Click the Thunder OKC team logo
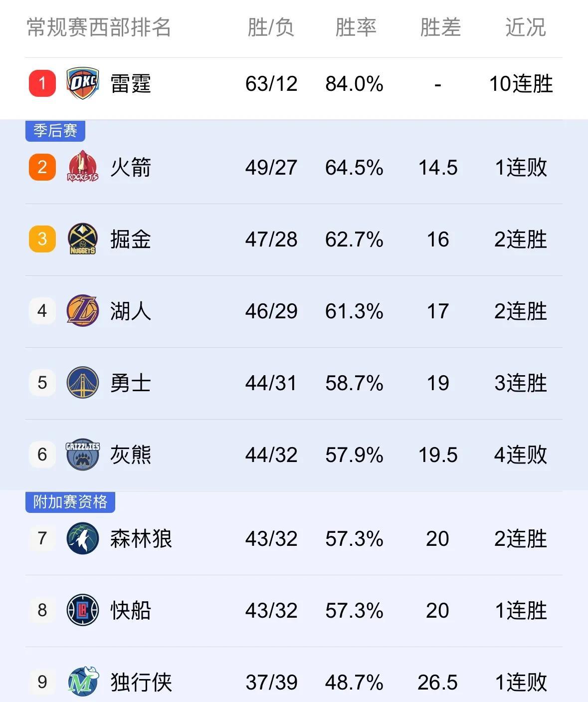Screen dimensions: 588x702 coord(82,83)
